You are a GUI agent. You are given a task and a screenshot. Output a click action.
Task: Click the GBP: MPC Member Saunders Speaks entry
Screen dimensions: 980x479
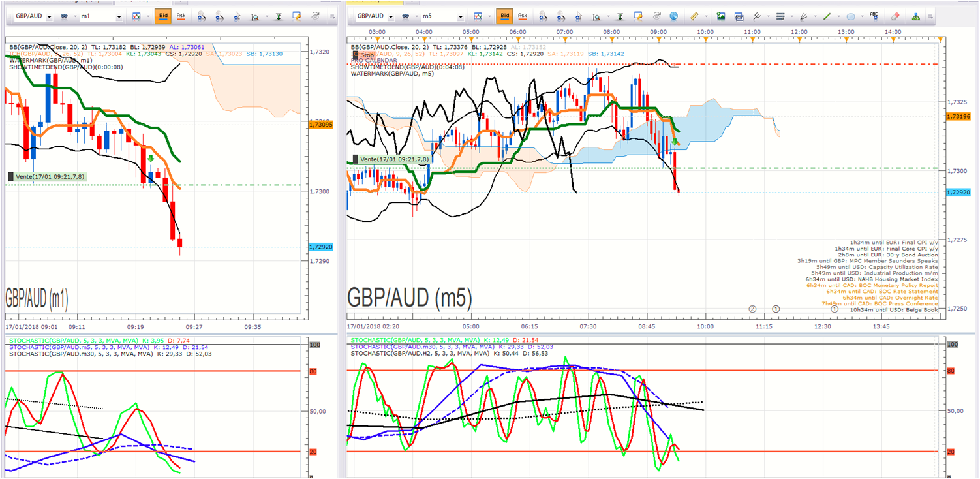click(x=868, y=261)
